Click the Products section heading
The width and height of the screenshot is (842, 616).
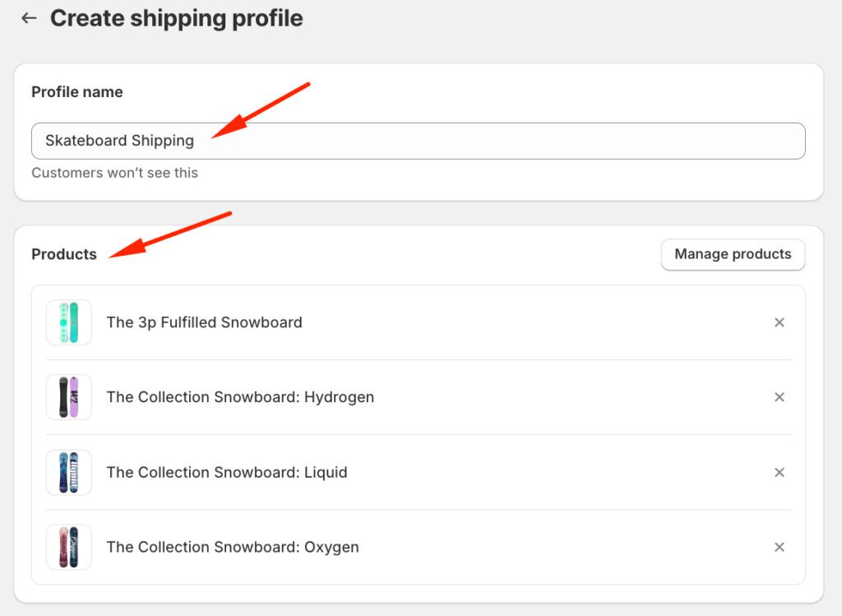click(64, 254)
